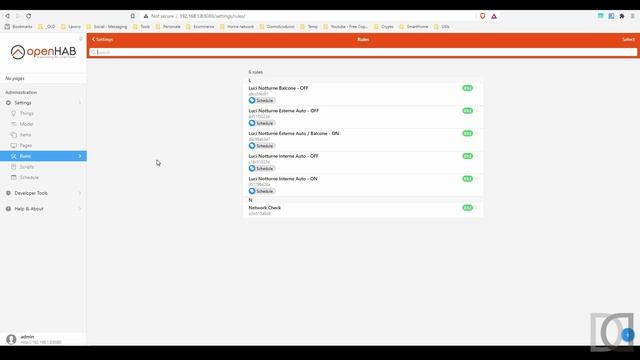This screenshot has width=640, height=360.
Task: Expand the Settings section chevron in sidebar
Action: pos(80,103)
